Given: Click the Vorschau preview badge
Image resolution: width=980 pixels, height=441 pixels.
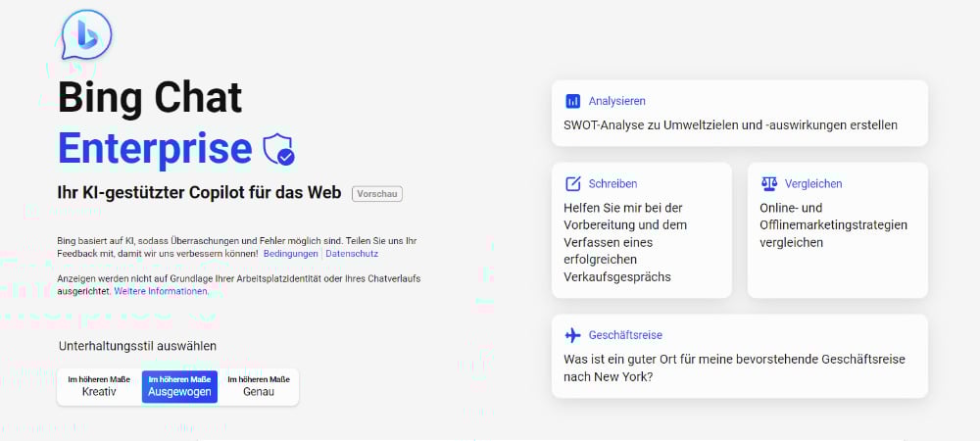Looking at the screenshot, I should [377, 194].
